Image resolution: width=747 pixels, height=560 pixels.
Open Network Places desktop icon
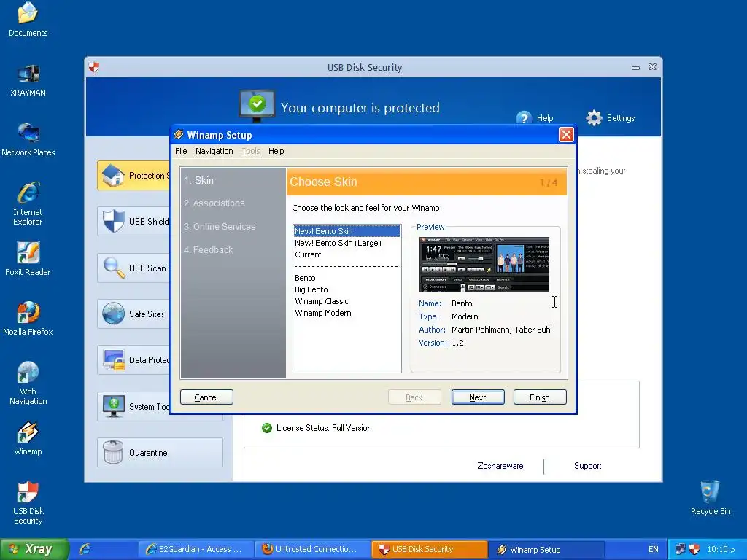[x=28, y=139]
